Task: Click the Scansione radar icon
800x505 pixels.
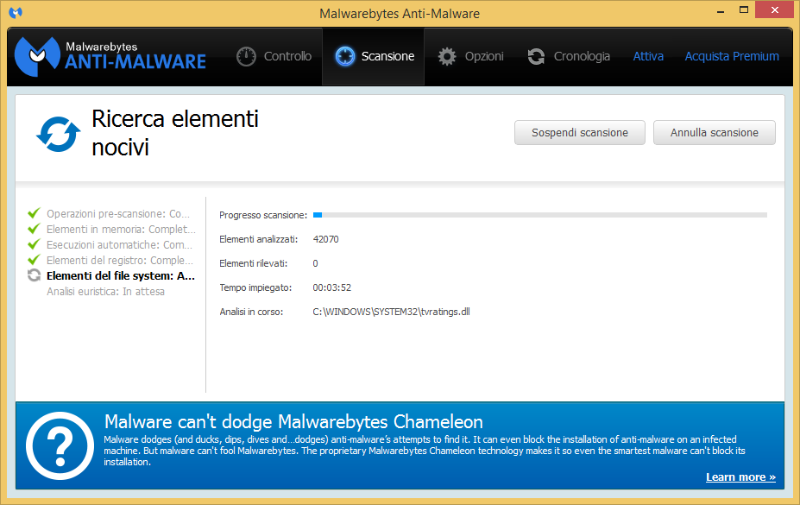Action: tap(345, 56)
